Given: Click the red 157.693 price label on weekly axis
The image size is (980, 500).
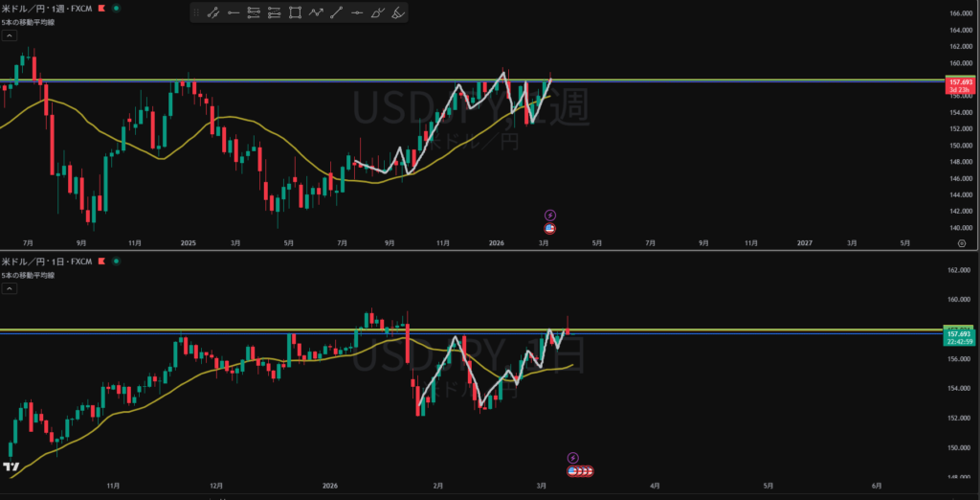Looking at the screenshot, I should [960, 83].
